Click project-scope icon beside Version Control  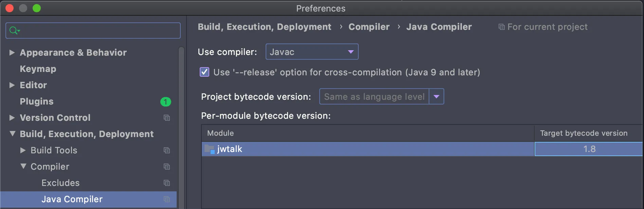tap(167, 118)
